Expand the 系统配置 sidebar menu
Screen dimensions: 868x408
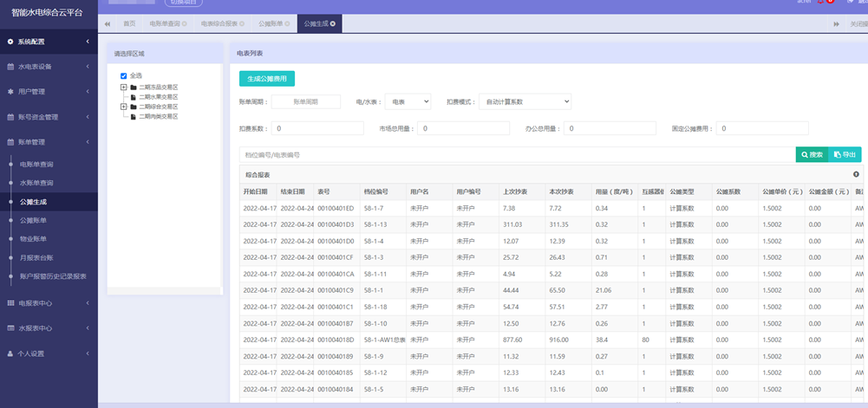pos(49,42)
